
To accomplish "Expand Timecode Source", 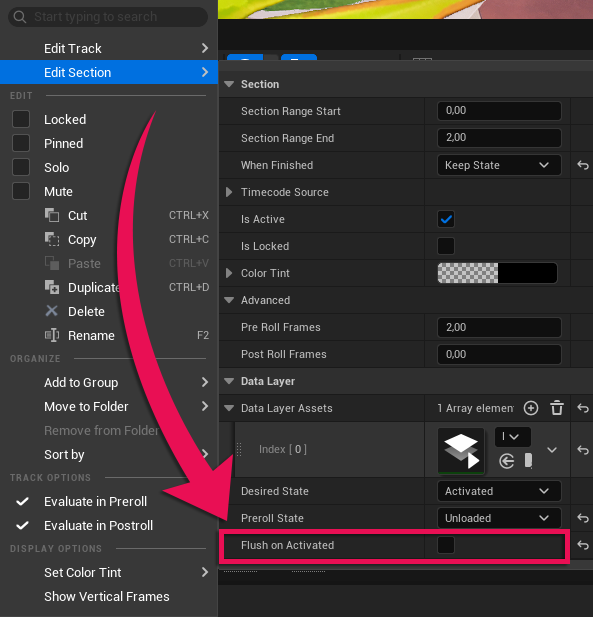I will 229,192.
